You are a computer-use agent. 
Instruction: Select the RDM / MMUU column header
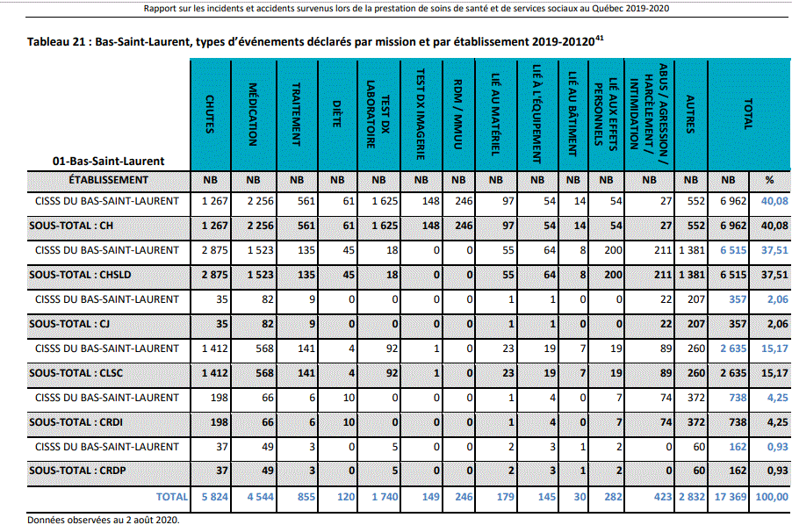click(457, 115)
